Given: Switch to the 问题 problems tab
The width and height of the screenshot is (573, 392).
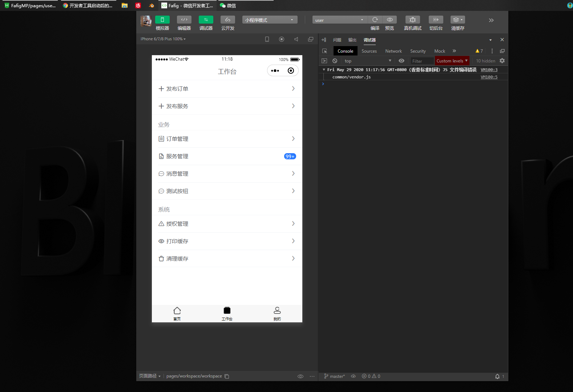Looking at the screenshot, I should click(x=337, y=40).
